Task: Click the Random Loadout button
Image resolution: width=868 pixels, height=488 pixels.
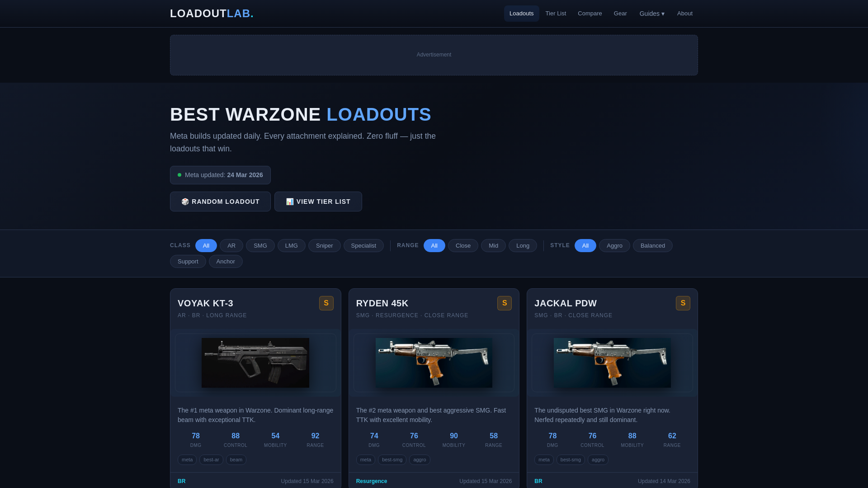Action: pyautogui.click(x=220, y=202)
